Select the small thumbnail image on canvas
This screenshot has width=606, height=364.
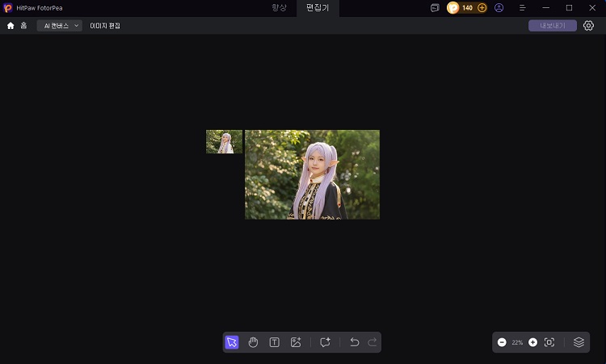coord(224,142)
